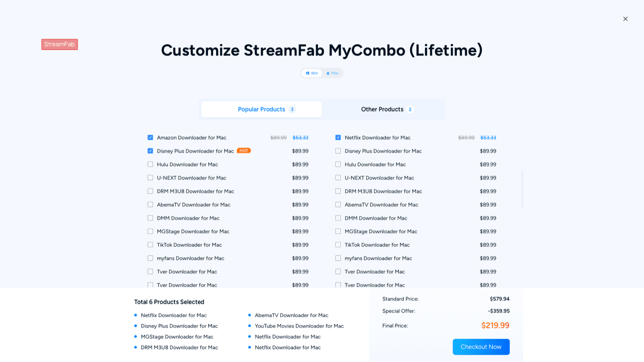Open the Popular Products tab
Image resolution: width=644 pixels, height=362 pixels.
click(262, 109)
